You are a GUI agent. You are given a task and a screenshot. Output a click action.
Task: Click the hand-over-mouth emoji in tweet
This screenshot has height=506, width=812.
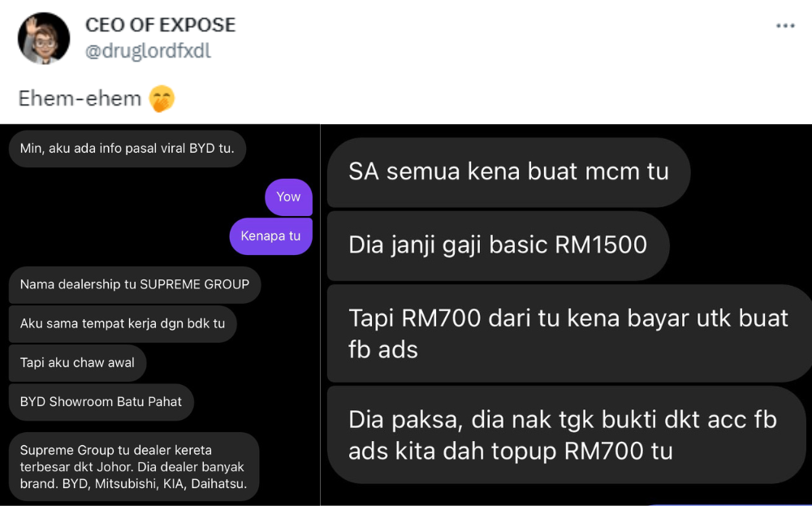[162, 98]
